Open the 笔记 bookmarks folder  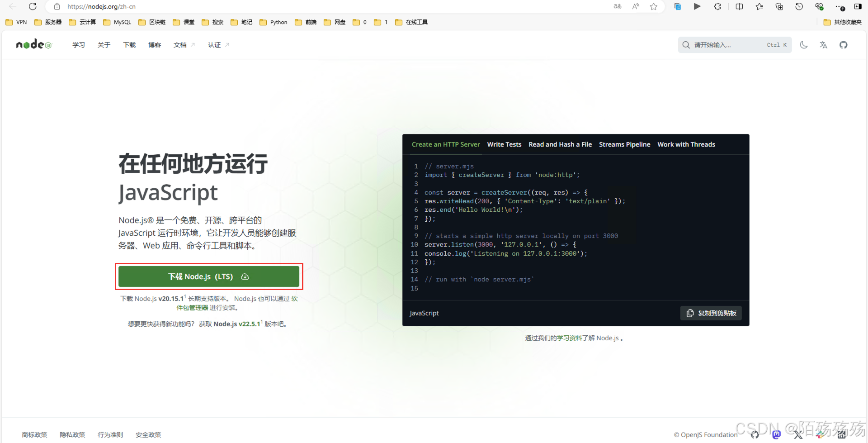click(x=241, y=22)
